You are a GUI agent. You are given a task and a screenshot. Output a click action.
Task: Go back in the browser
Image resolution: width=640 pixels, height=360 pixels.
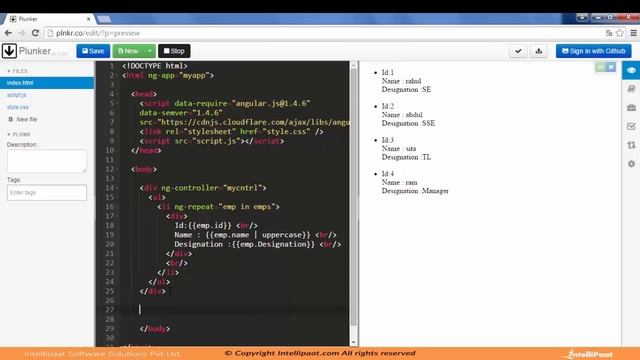[x=8, y=33]
